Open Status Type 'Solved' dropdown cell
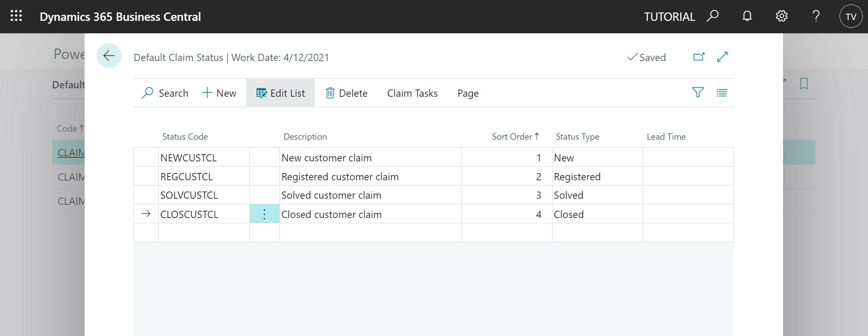Viewport: 868px width, 336px height. point(597,195)
